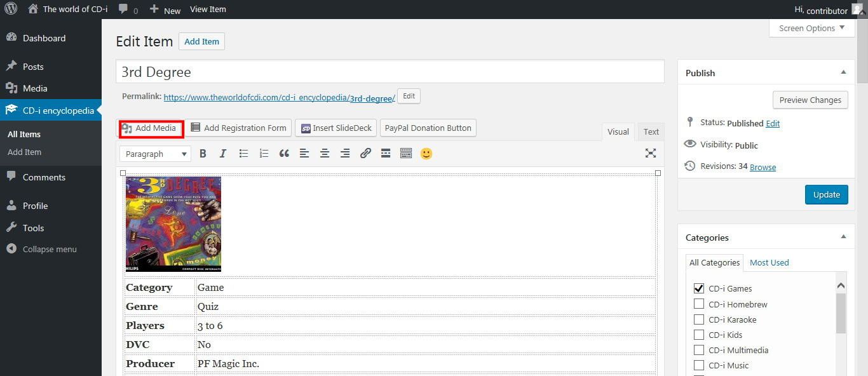This screenshot has height=376, width=868.
Task: Check the CD-i Karaoke category
Action: click(x=699, y=319)
